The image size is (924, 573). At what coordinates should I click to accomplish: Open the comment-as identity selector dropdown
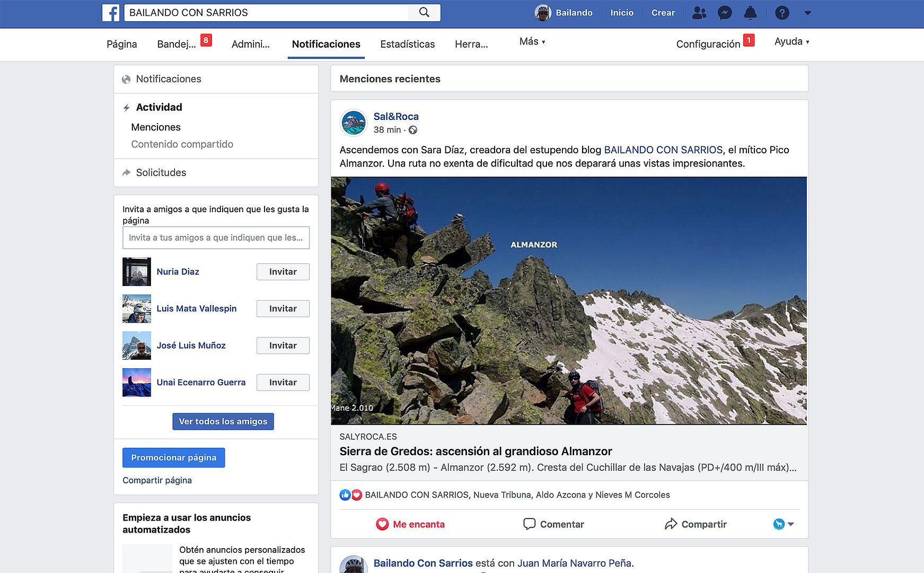[784, 524]
